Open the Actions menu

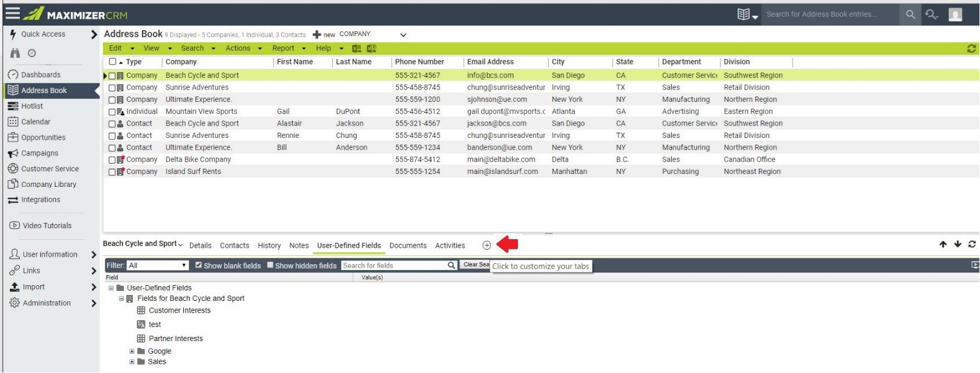pyautogui.click(x=243, y=48)
